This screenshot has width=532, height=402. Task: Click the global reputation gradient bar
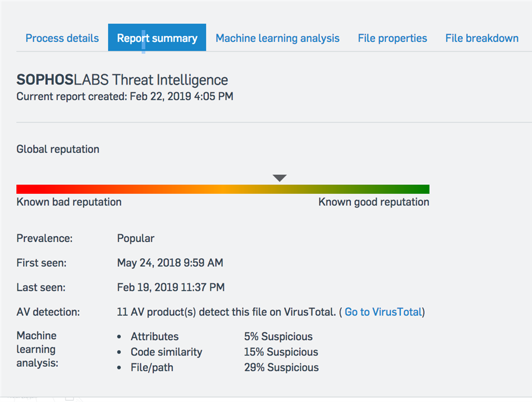223,189
